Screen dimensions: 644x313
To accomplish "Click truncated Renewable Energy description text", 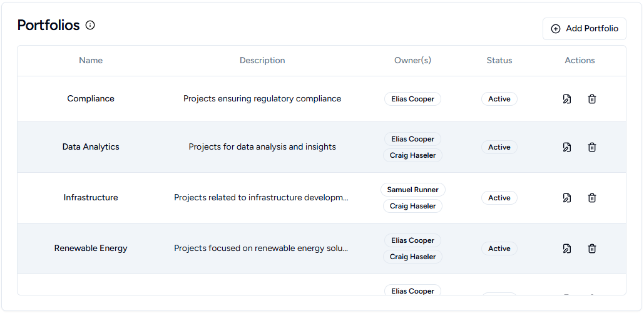I will pyautogui.click(x=261, y=249).
